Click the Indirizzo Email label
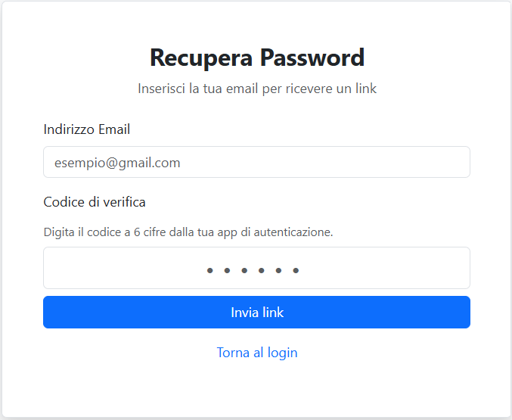Viewport: 512px width, 420px height. [87, 129]
